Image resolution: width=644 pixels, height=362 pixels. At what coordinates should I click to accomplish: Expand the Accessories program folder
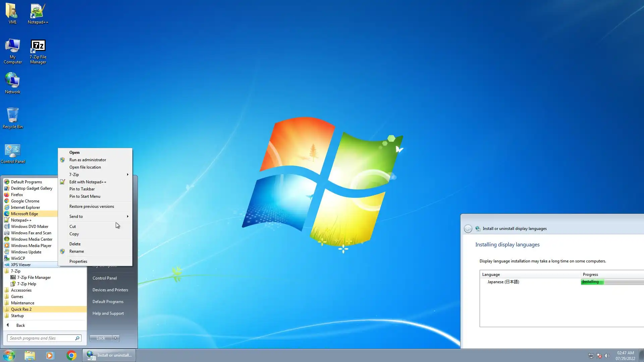pos(21,290)
